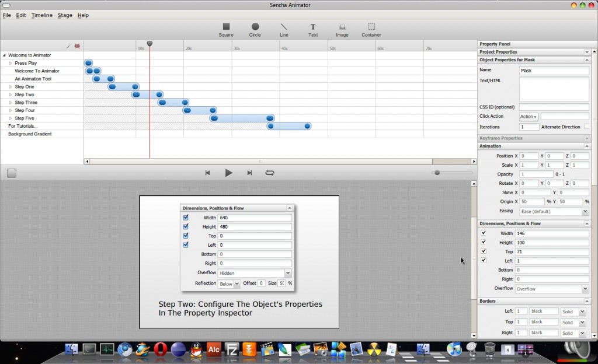Click the stage zoom slider

453,173
